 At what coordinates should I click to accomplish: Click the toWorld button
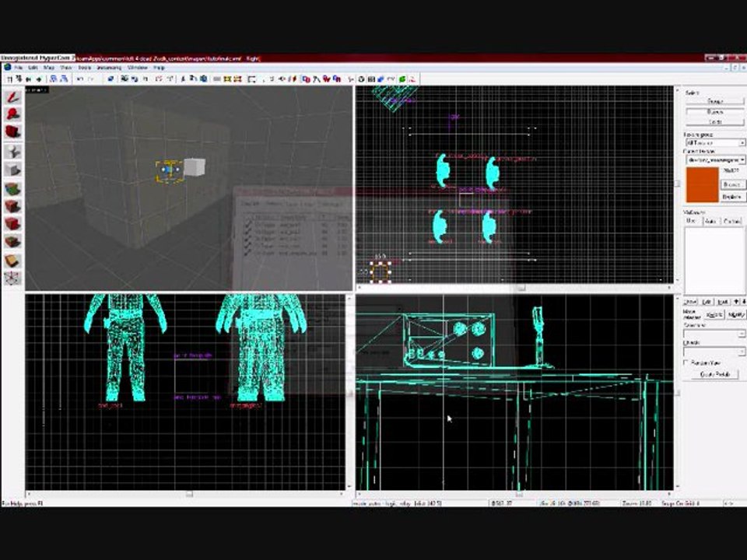pyautogui.click(x=714, y=314)
